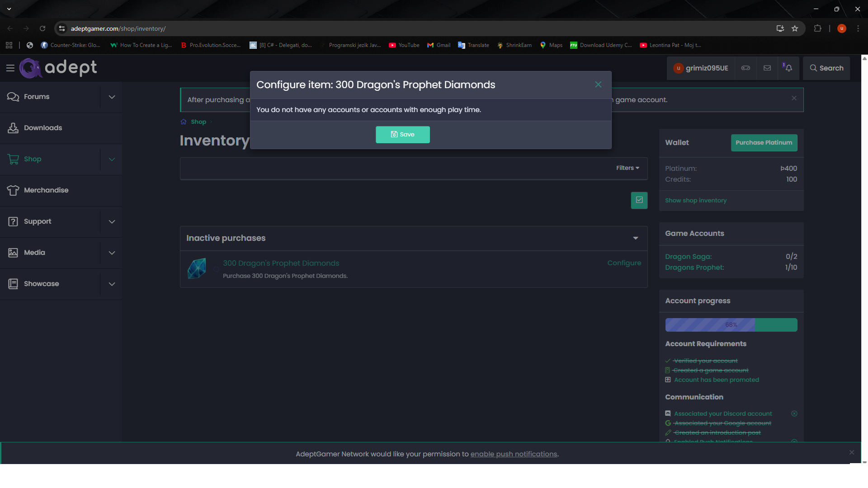868x488 pixels.
Task: Collapse the Inactive purchases section
Action: (x=636, y=238)
